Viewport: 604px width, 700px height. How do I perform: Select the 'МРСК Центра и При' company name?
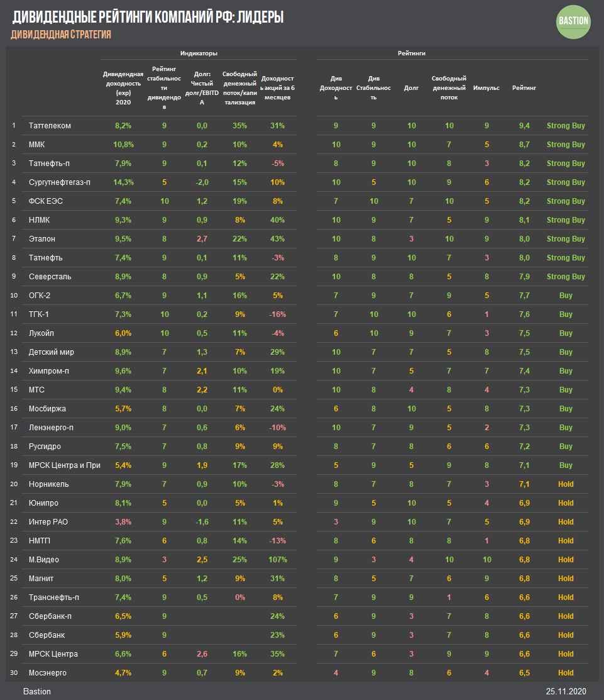(x=64, y=465)
